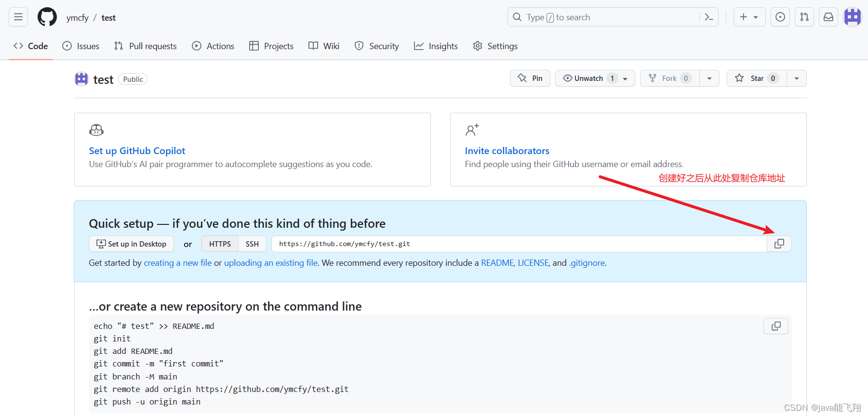Viewport: 868px width, 417px height.
Task: Follow the uploading an existing file link
Action: pos(271,263)
